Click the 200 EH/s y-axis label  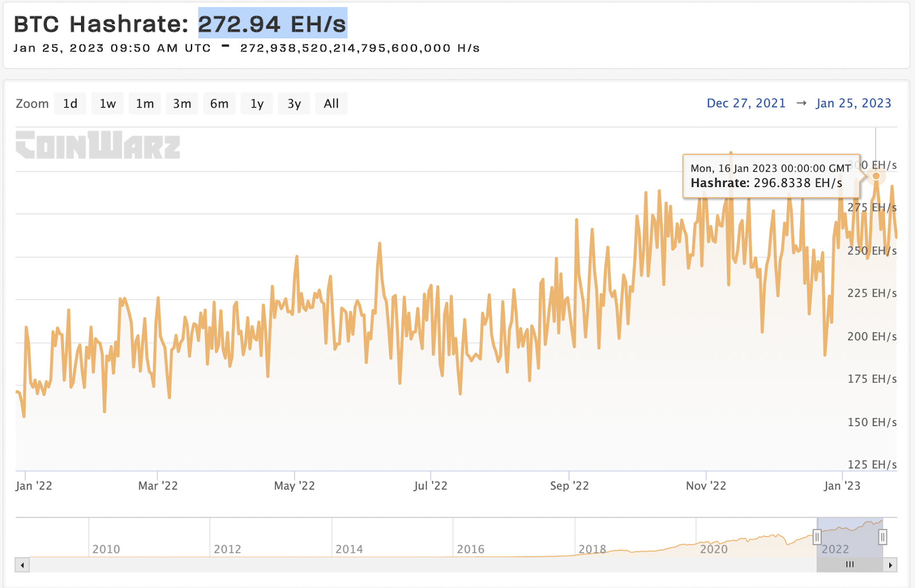[872, 336]
